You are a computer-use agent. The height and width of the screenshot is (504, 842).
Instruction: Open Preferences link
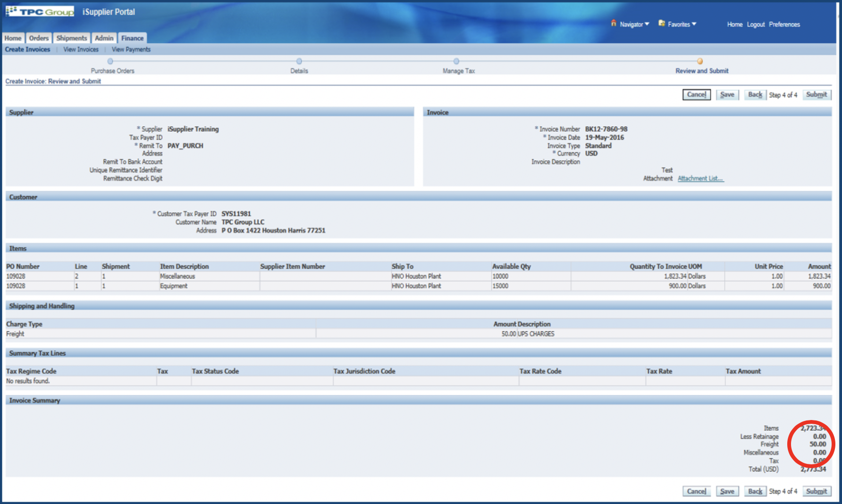tap(784, 25)
